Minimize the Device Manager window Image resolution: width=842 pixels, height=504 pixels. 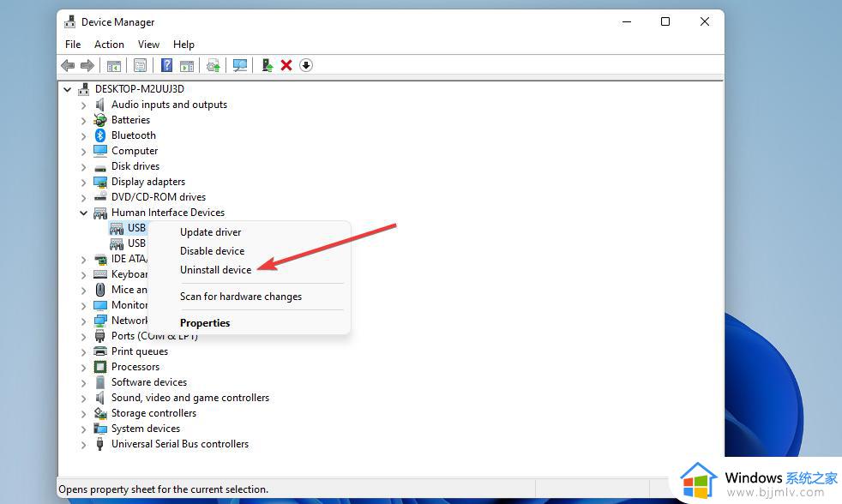[627, 21]
